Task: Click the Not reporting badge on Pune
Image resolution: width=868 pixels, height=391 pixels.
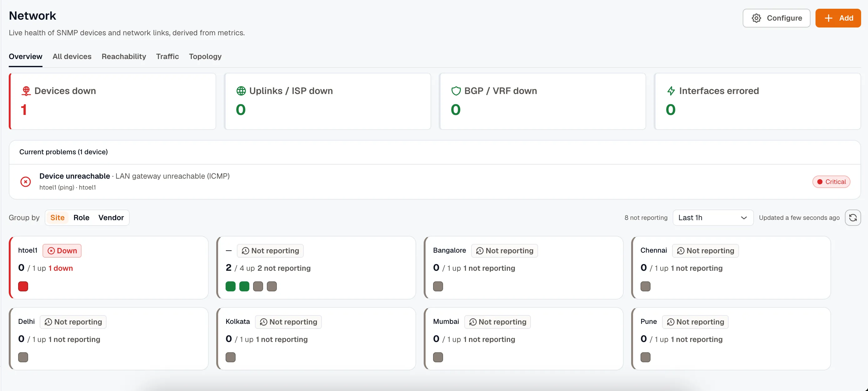Action: (695, 322)
